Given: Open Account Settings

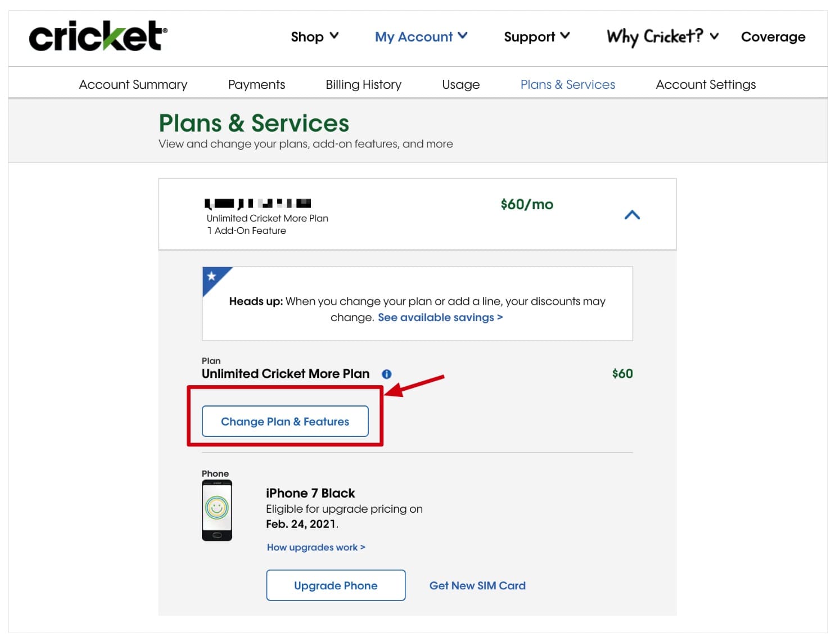Looking at the screenshot, I should (706, 84).
